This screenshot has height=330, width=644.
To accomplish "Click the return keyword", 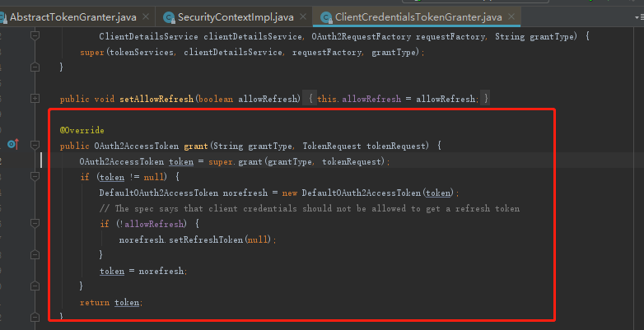I will pos(95,303).
